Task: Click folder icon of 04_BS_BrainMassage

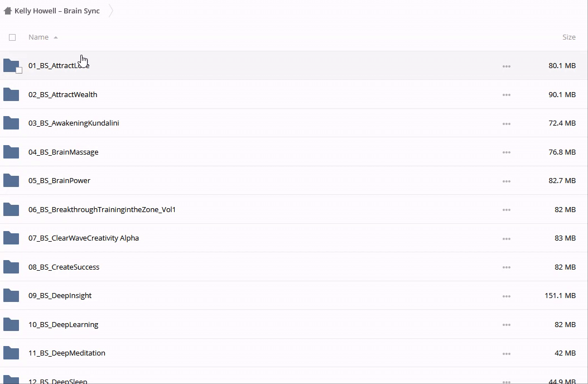Action: pyautogui.click(x=11, y=152)
